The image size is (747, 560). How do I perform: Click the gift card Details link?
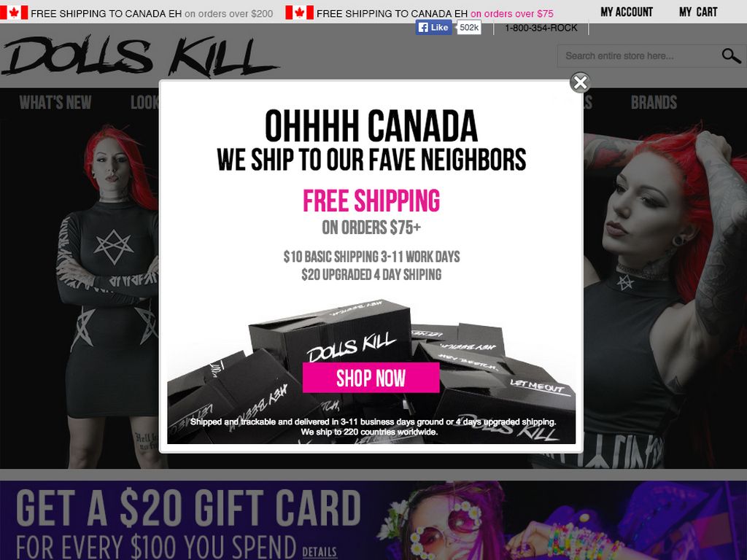pos(320,552)
